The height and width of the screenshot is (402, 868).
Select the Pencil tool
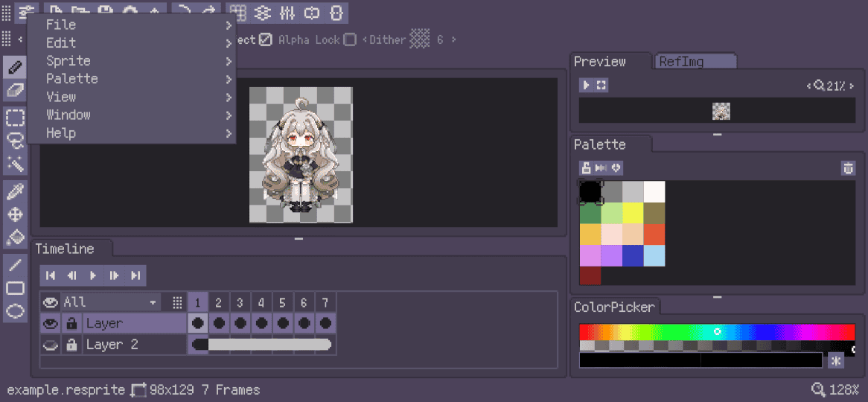tap(15, 67)
